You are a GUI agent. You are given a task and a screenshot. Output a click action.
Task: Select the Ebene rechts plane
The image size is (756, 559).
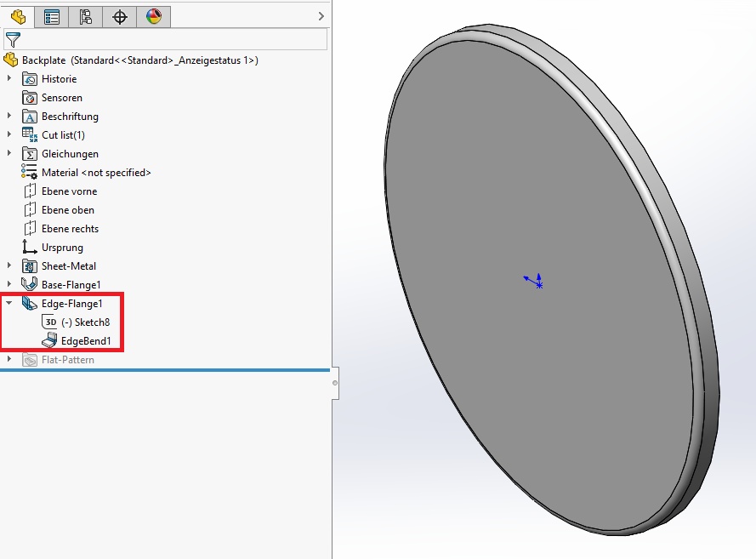[70, 229]
